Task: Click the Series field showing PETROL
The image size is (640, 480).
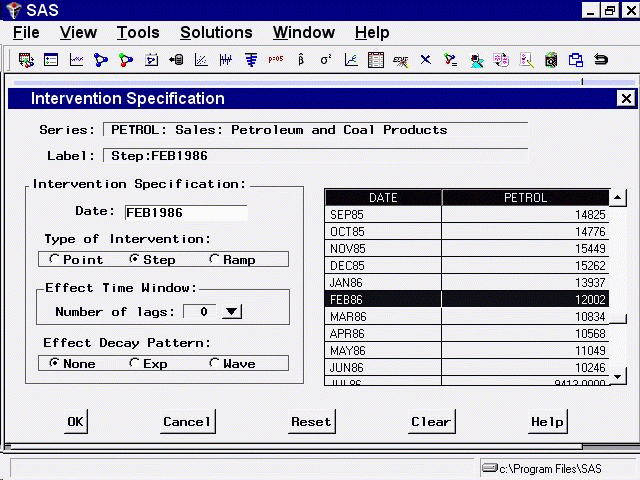Action: click(x=316, y=130)
